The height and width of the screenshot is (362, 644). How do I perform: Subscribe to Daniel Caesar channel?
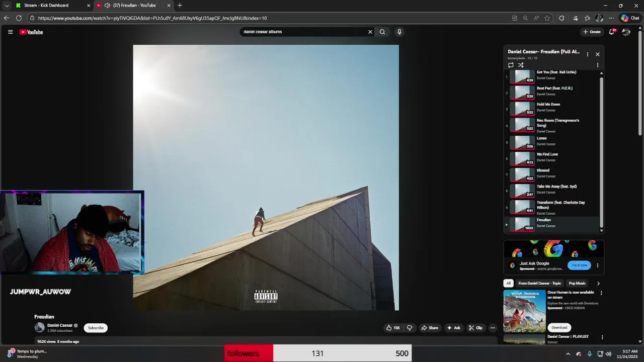pos(96,328)
